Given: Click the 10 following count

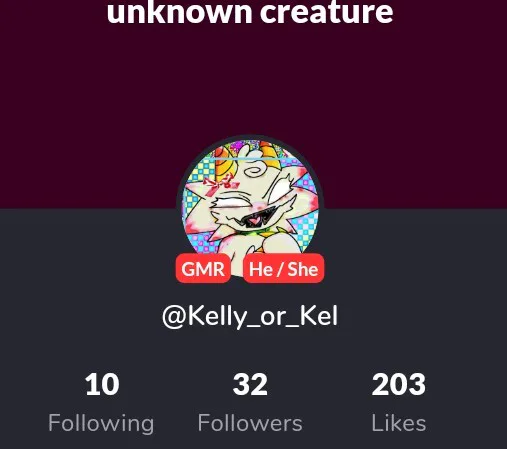Looking at the screenshot, I should coord(102,385).
